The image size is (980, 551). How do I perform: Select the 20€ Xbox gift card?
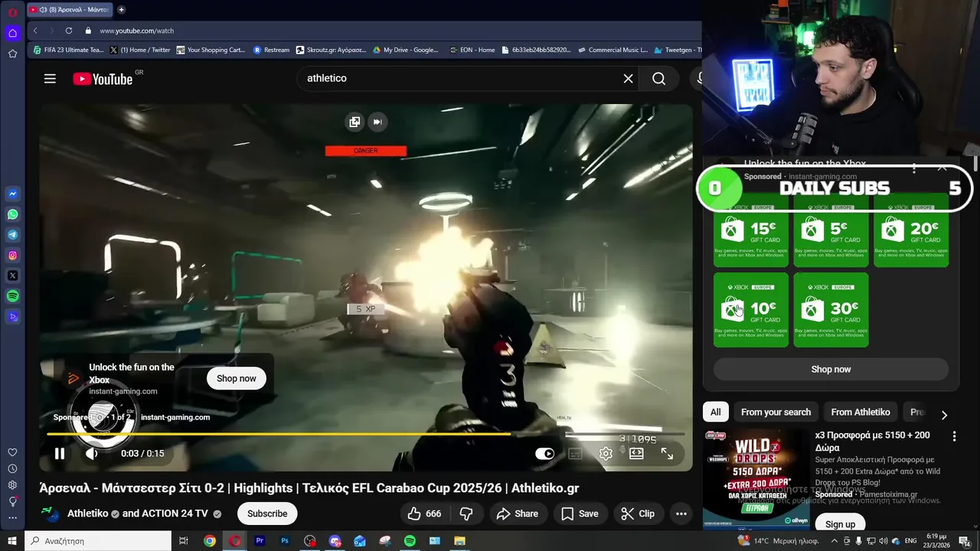911,230
